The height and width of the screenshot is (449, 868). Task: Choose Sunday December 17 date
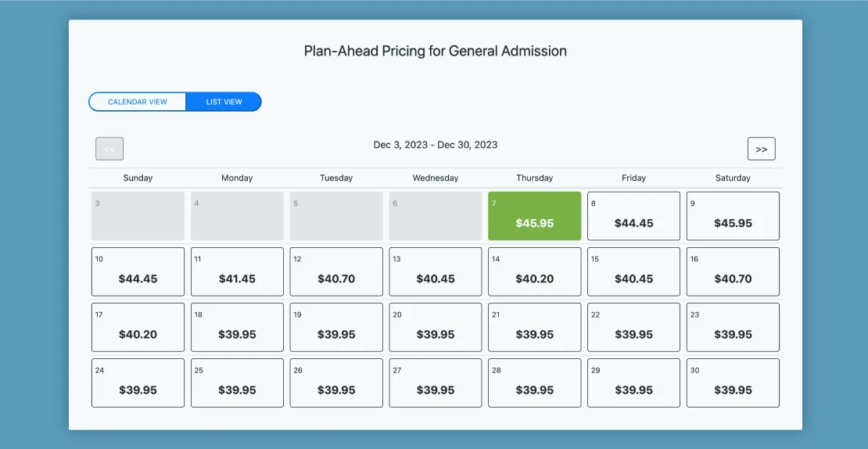(x=138, y=327)
